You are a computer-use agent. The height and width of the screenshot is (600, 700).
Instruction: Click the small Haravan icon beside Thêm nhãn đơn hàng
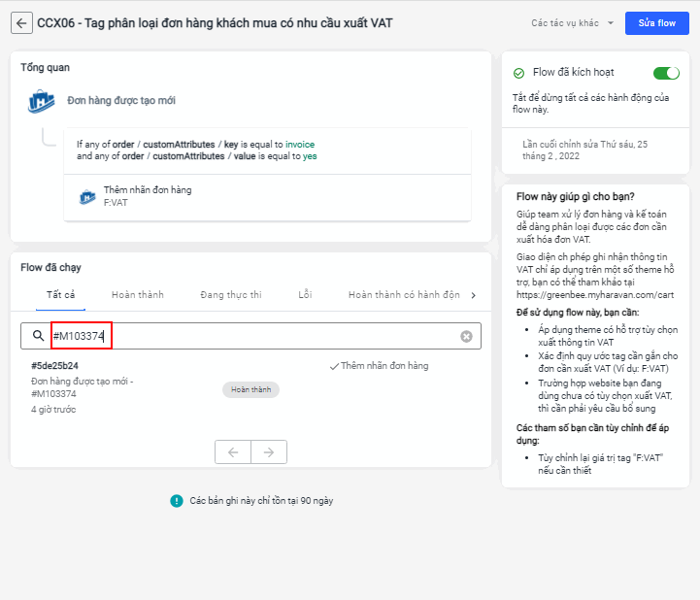pos(86,197)
